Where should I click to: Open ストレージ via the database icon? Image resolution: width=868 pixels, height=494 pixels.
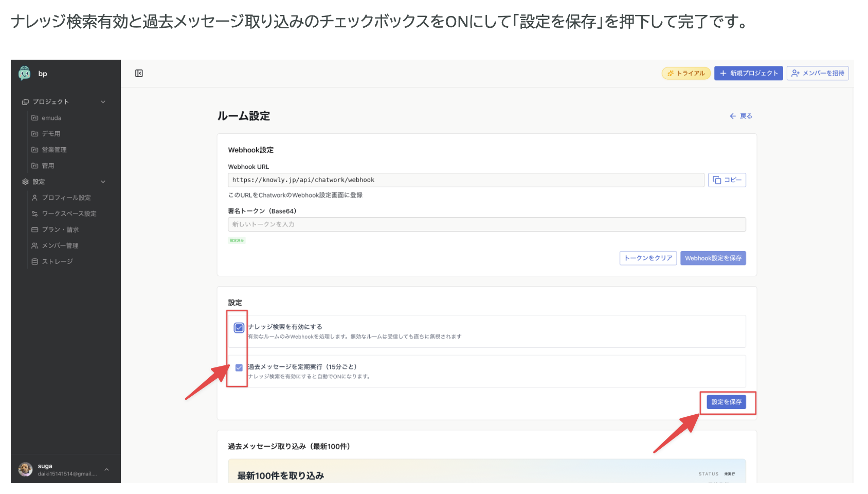pos(34,261)
